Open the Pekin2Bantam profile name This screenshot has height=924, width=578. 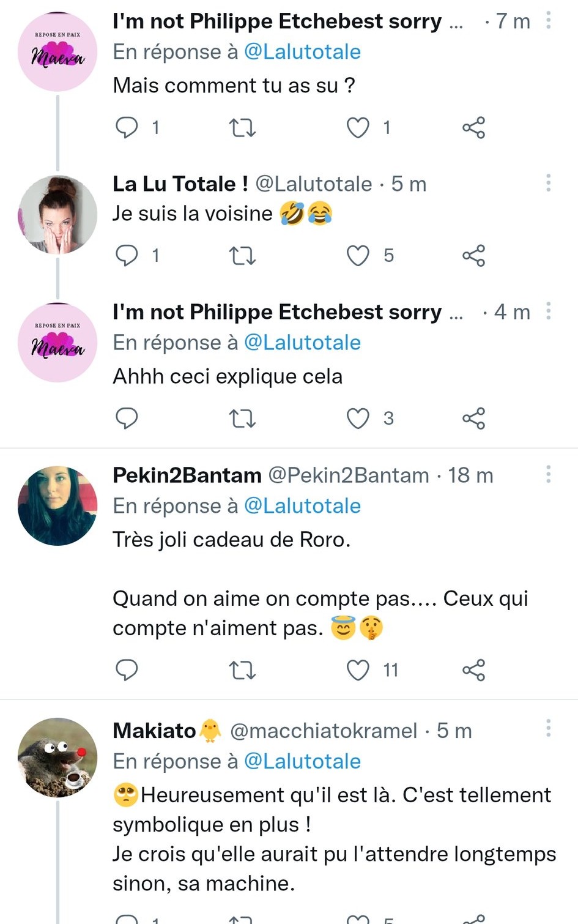187,475
